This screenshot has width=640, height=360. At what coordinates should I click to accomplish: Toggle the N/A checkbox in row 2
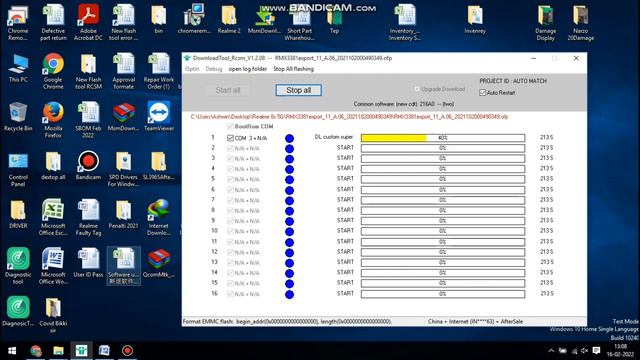pyautogui.click(x=230, y=149)
